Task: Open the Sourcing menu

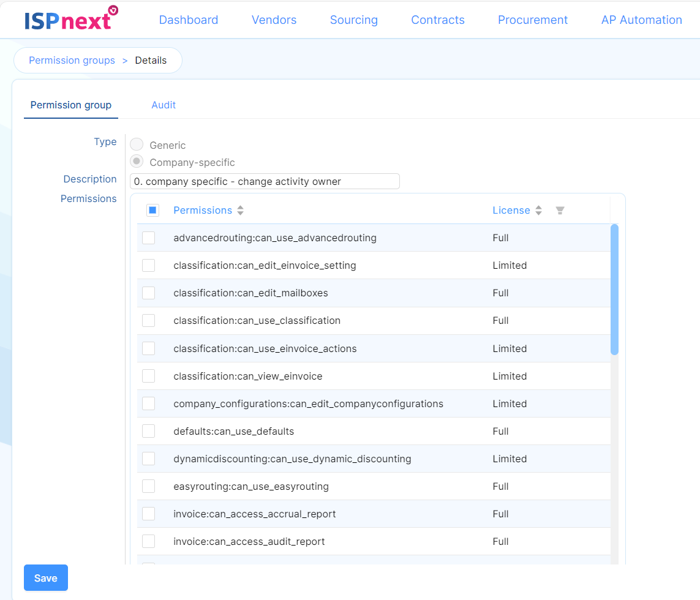Action: (x=354, y=20)
